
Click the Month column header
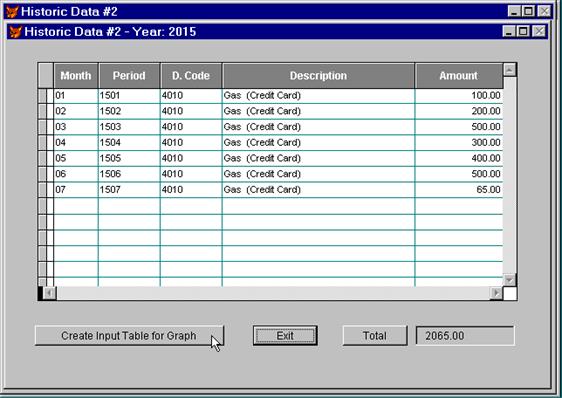pyautogui.click(x=76, y=76)
